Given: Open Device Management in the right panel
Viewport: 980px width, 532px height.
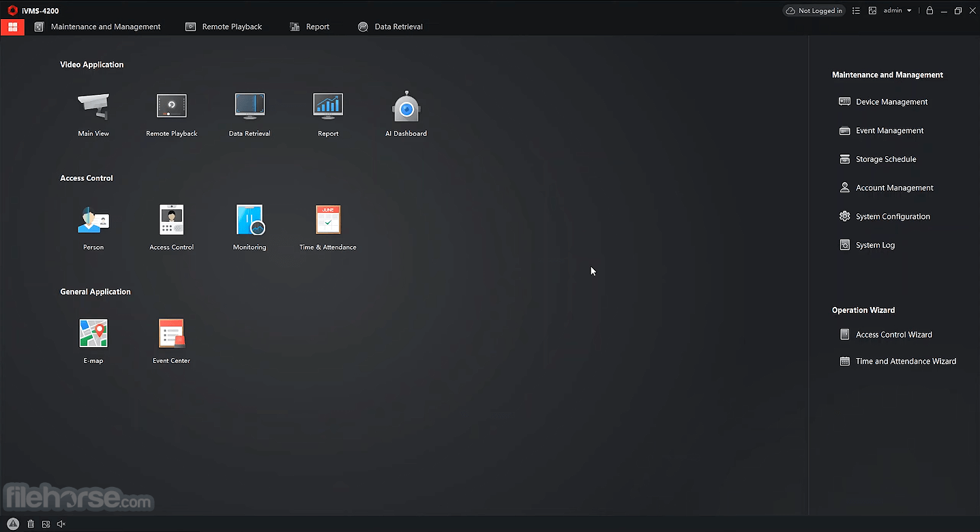Looking at the screenshot, I should [x=891, y=102].
